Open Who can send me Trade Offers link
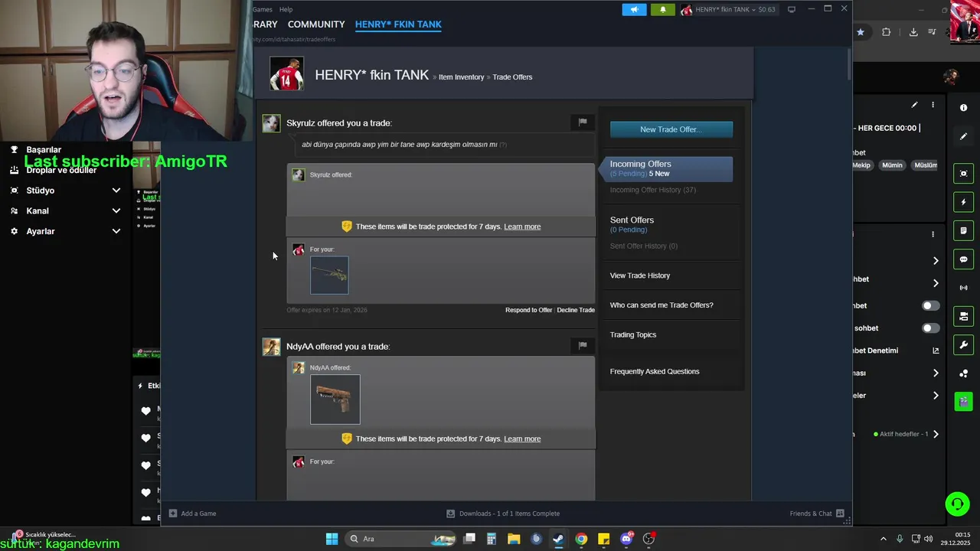The image size is (980, 551). pos(661,305)
